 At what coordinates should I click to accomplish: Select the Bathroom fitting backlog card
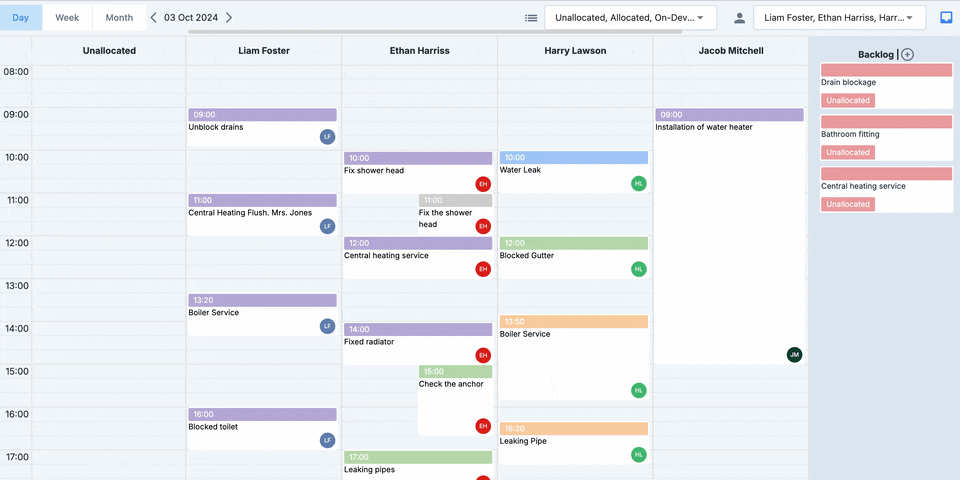[x=887, y=138]
